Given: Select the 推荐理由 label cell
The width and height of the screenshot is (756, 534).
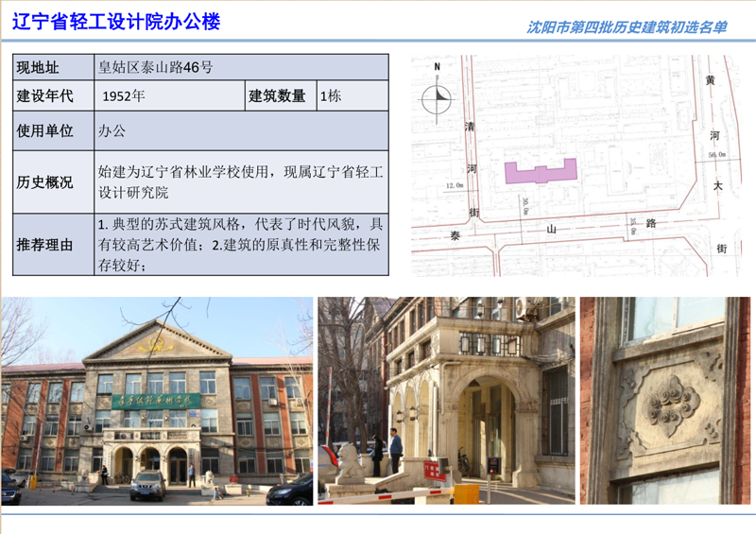Looking at the screenshot, I should pyautogui.click(x=53, y=245).
